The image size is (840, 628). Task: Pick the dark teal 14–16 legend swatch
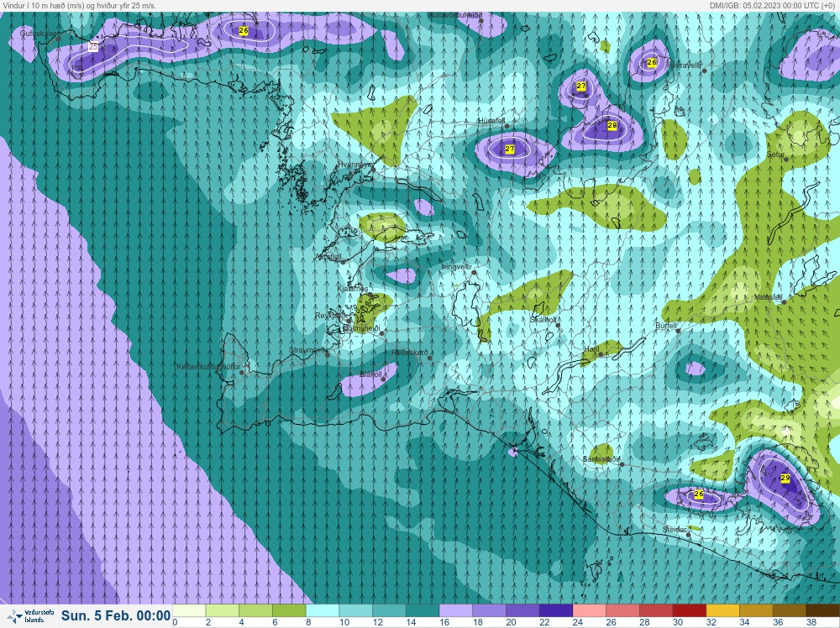(423, 611)
